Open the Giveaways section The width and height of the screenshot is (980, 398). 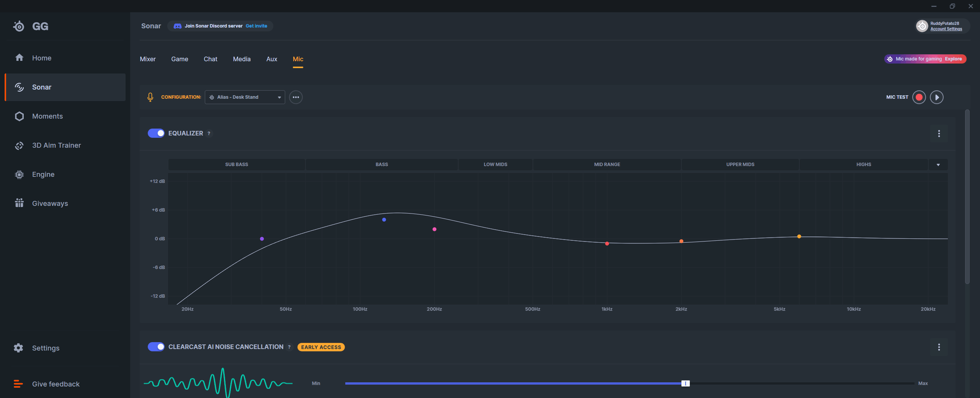pyautogui.click(x=65, y=204)
